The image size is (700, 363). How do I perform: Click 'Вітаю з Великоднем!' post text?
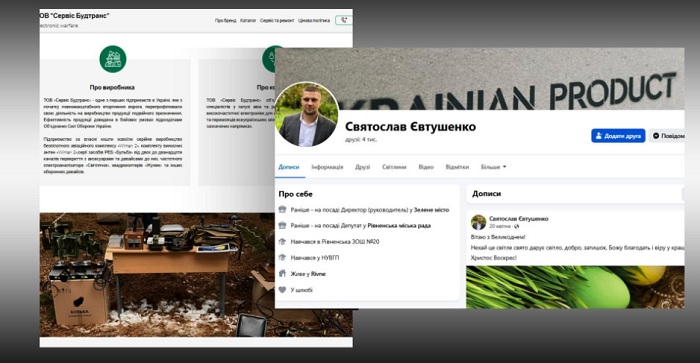tap(498, 237)
